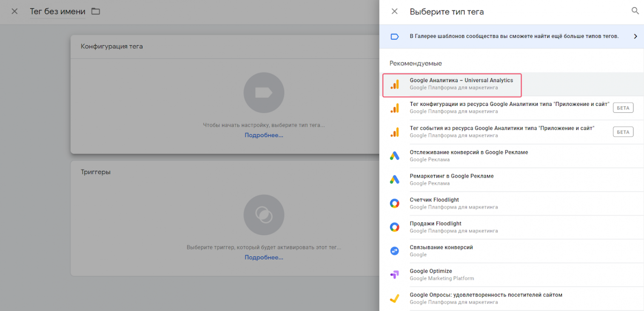The image size is (644, 311).
Task: Choose 'Тег конфигурации' App and Site tag
Action: coord(511,108)
